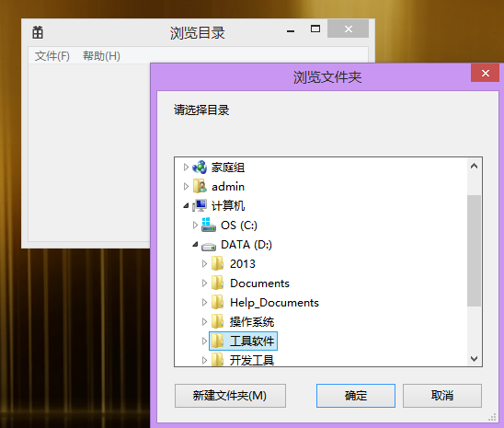Open the 帮助(H) menu in 浏览目录
The image size is (504, 428).
(101, 56)
